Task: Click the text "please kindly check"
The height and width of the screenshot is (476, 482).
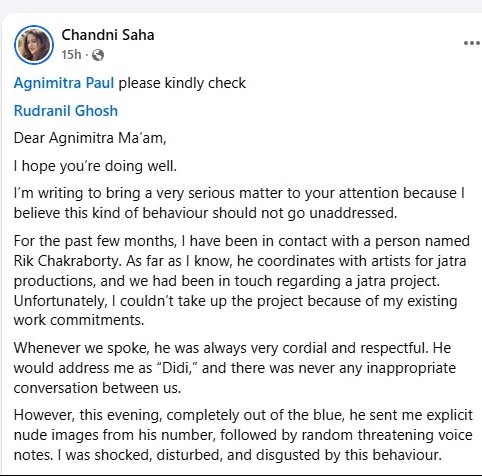Action: pos(182,83)
